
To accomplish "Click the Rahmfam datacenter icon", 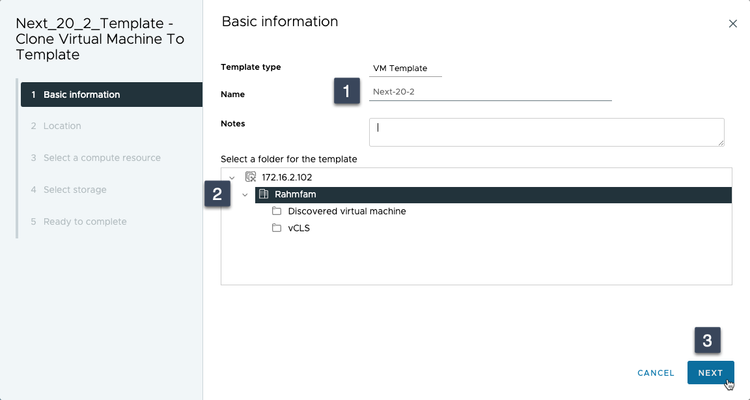I will click(263, 194).
